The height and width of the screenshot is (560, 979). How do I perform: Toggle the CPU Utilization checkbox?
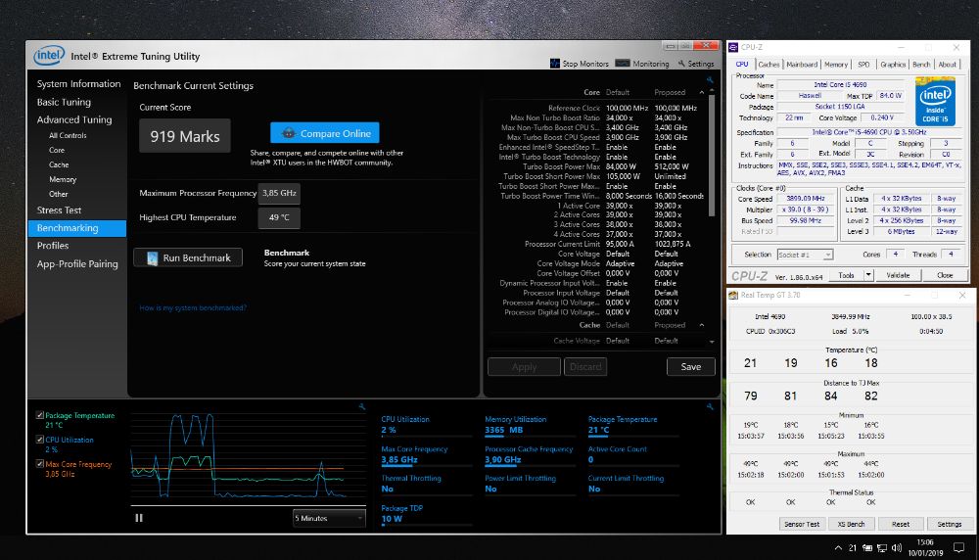[x=40, y=440]
